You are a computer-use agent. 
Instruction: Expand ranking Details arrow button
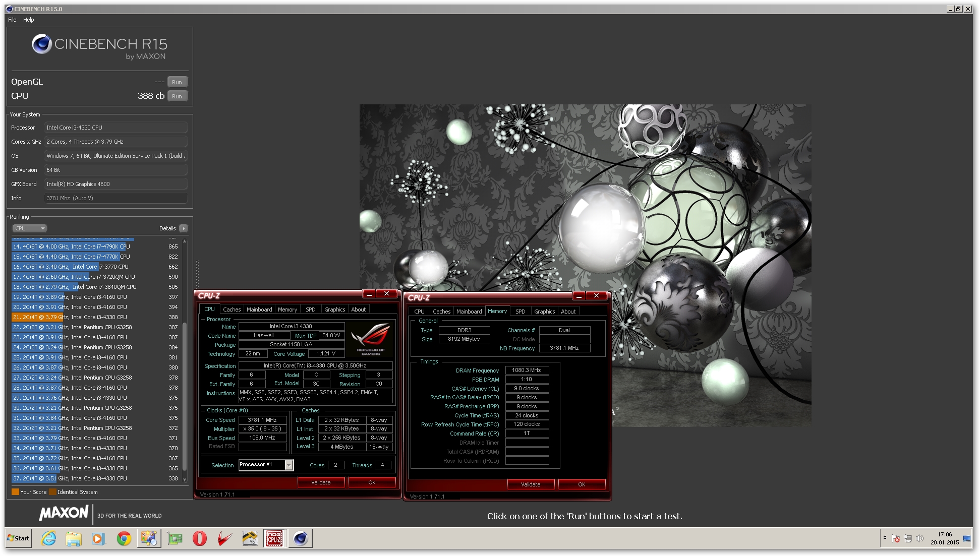point(184,228)
